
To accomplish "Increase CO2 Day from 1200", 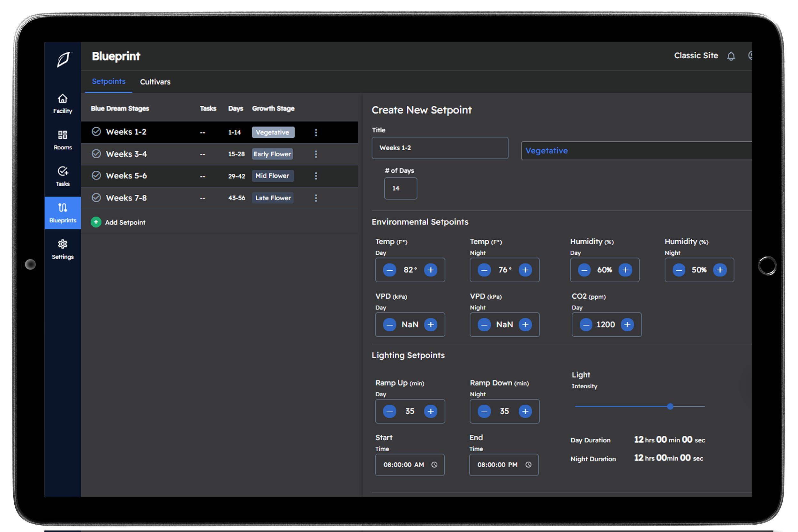I will pos(627,325).
